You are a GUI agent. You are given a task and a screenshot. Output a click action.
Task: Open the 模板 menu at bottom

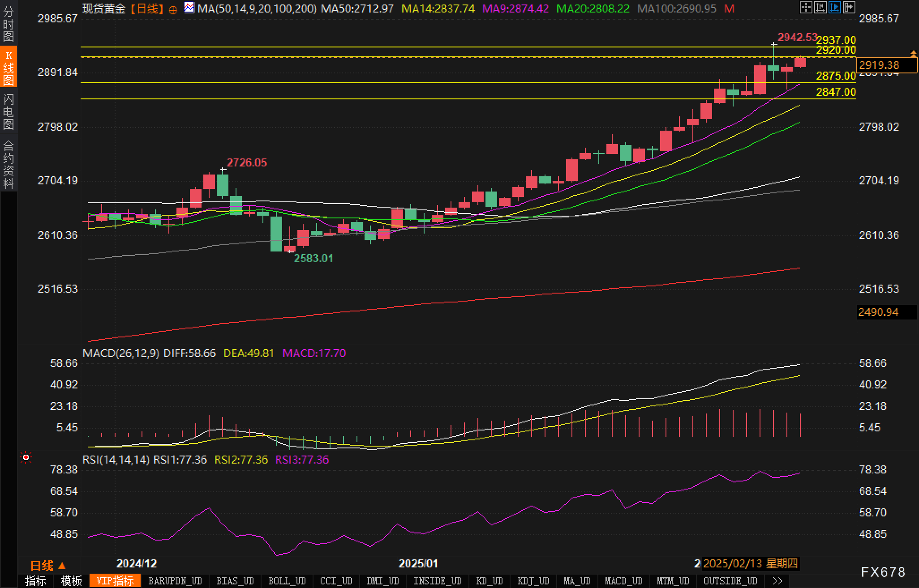[x=71, y=581]
